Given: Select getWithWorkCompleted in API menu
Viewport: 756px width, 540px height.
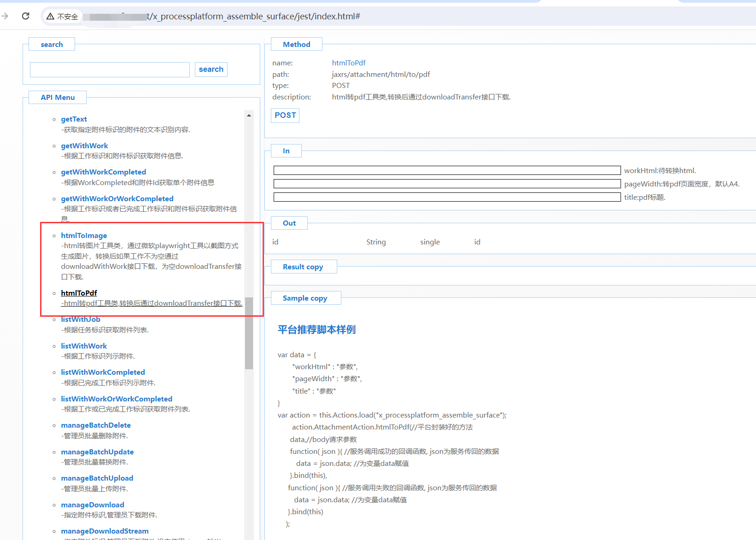Looking at the screenshot, I should tap(103, 172).
